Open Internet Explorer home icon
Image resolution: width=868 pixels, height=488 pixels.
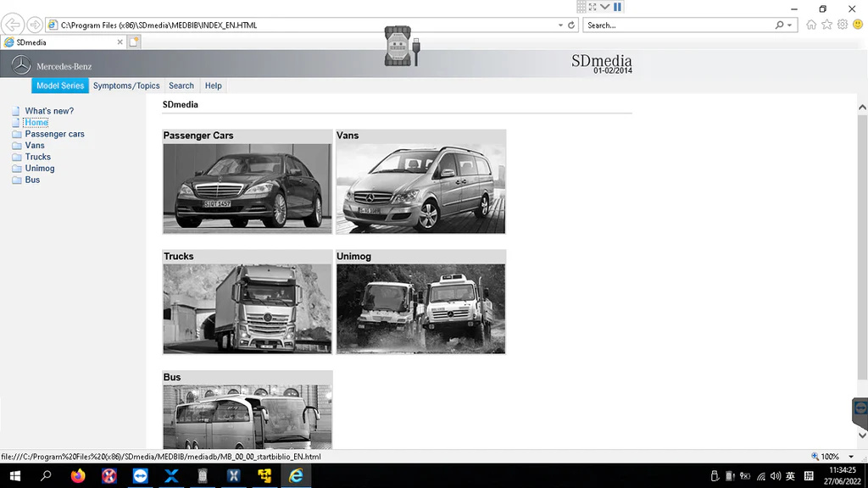click(x=811, y=25)
